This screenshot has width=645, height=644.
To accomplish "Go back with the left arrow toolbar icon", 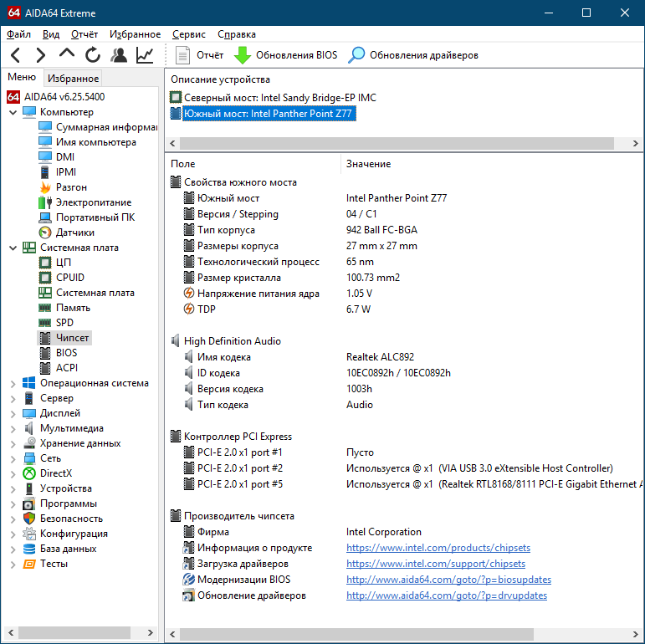I will tap(16, 54).
